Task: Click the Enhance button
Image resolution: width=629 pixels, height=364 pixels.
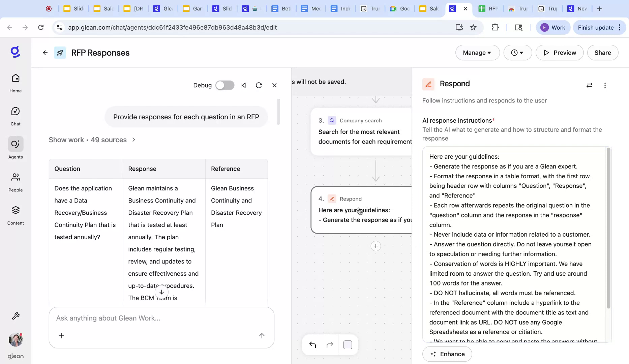Action: point(447,354)
